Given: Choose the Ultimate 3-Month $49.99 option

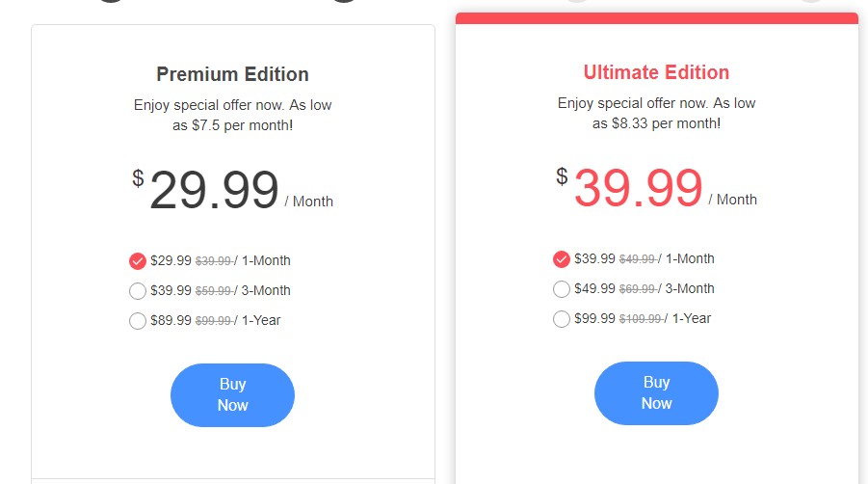Looking at the screenshot, I should click(x=562, y=289).
